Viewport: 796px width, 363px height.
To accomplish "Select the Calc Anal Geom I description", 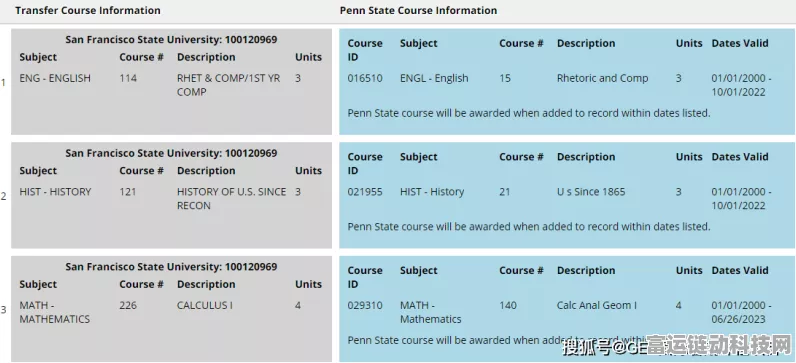I will pyautogui.click(x=596, y=306).
